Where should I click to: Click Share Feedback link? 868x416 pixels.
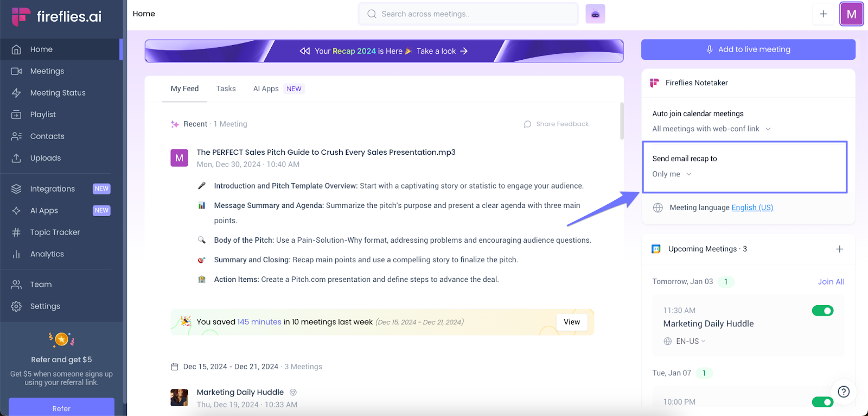556,124
